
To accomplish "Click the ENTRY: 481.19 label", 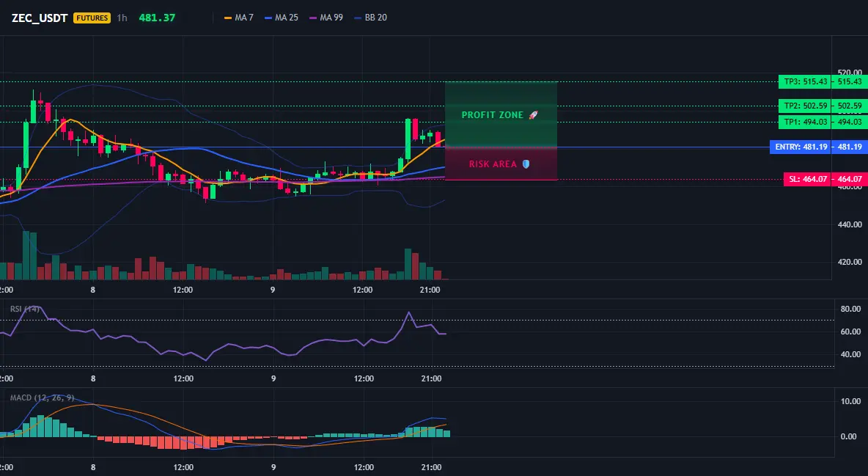I will tap(801, 147).
